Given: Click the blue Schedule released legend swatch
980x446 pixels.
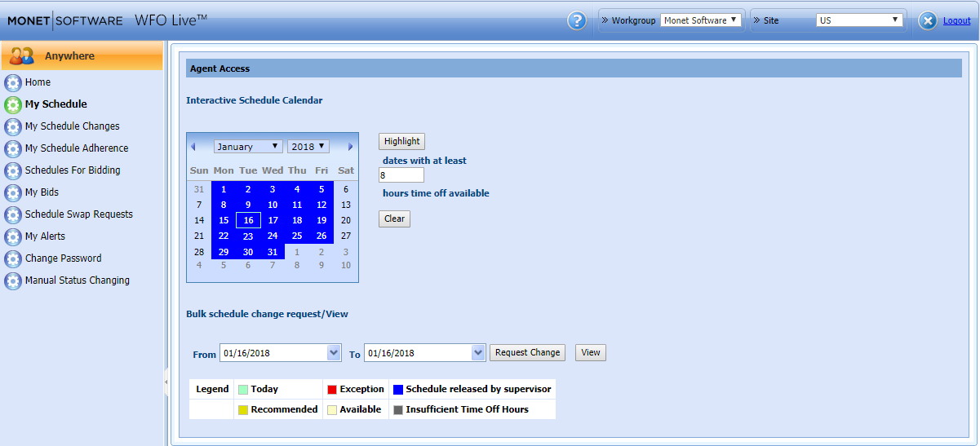Looking at the screenshot, I should click(398, 390).
